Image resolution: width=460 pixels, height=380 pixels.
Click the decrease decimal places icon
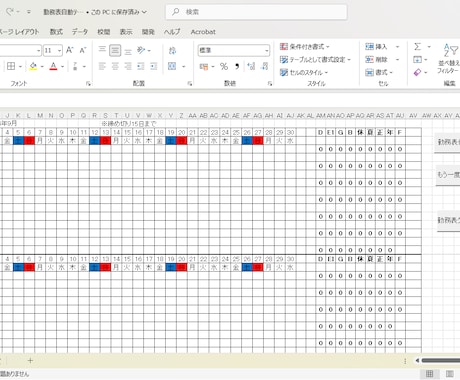point(265,66)
